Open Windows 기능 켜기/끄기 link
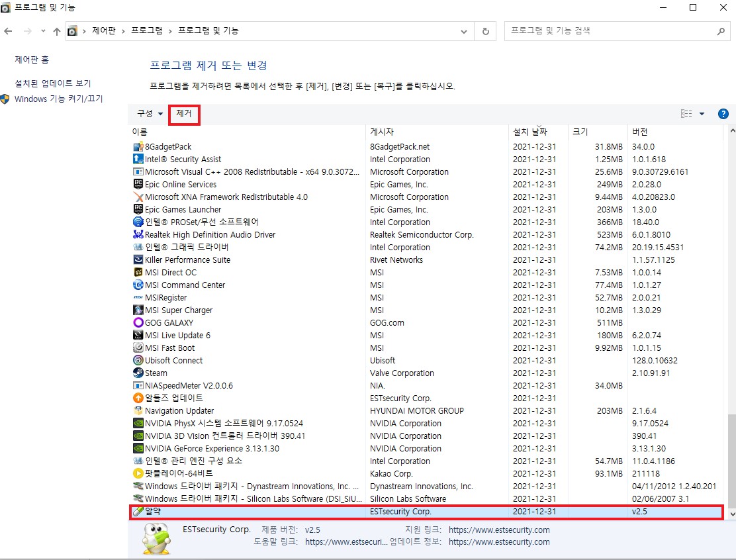Viewport: 736px width, 560px height. point(58,99)
